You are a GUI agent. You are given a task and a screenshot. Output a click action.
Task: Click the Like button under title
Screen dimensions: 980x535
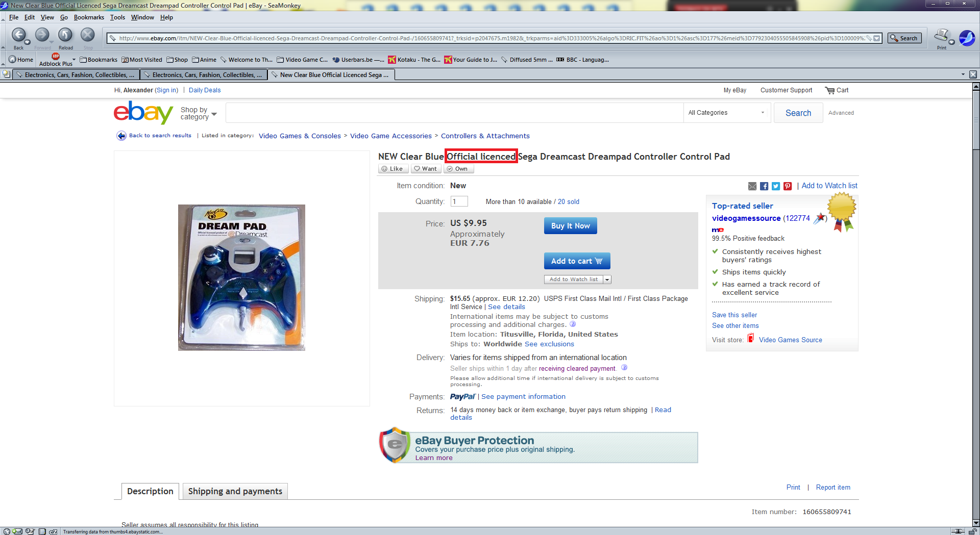point(393,169)
